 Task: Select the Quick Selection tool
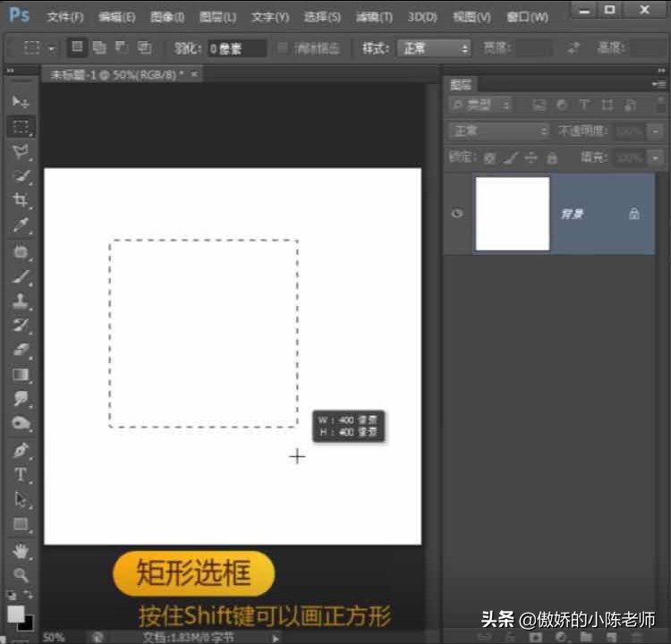coord(20,175)
